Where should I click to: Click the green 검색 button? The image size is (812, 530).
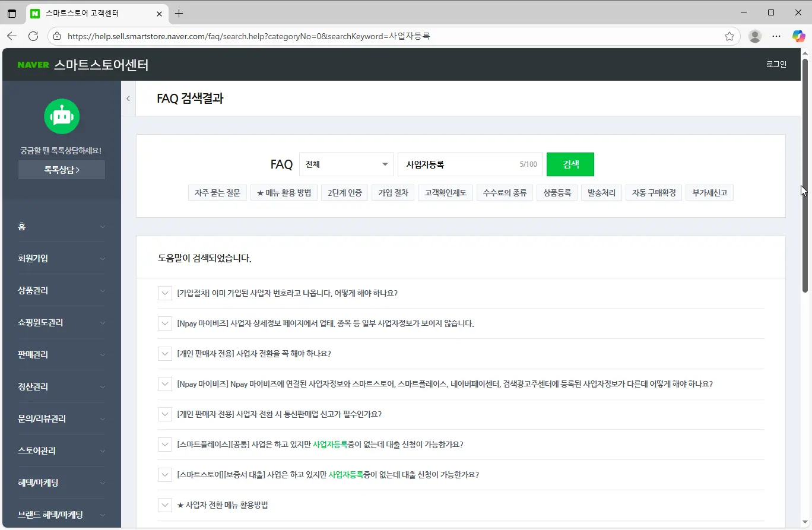click(x=570, y=164)
